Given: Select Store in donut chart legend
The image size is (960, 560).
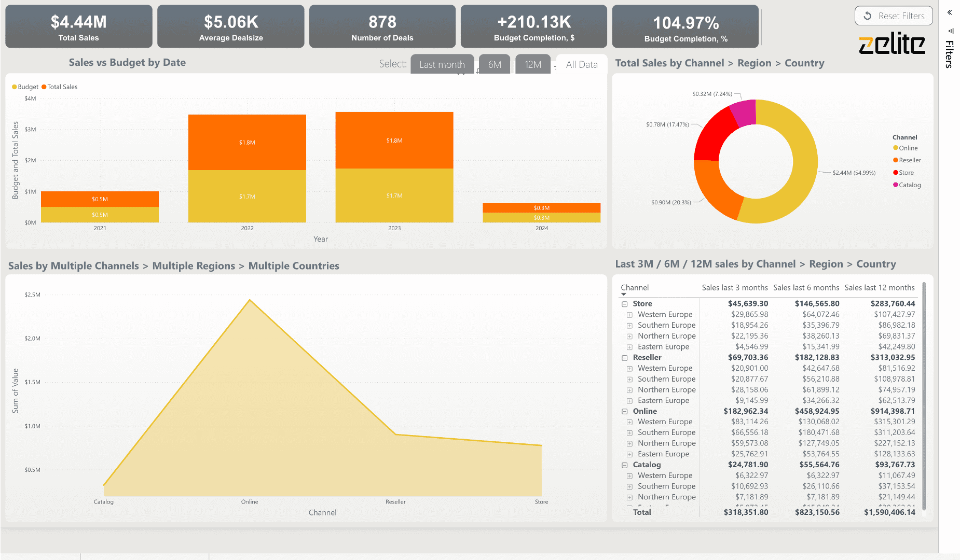Looking at the screenshot, I should pyautogui.click(x=903, y=173).
